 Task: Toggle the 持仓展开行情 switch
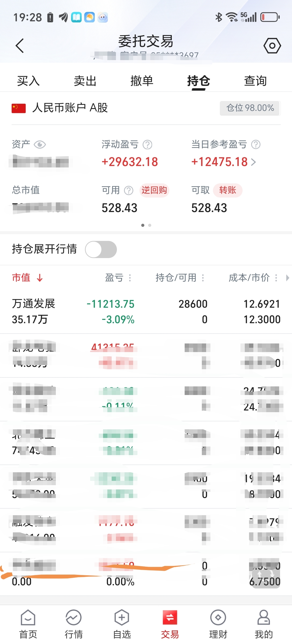(x=101, y=249)
